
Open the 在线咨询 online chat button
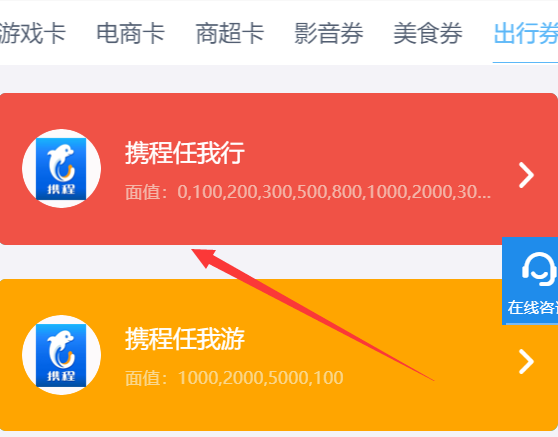pyautogui.click(x=530, y=281)
